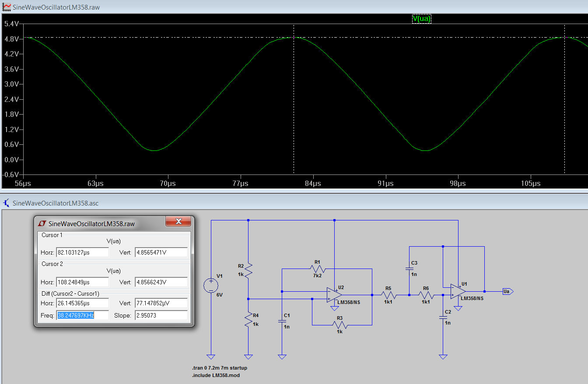Click the Diff Horz field showing 26.145365µs
The image size is (588, 384).
tap(83, 303)
